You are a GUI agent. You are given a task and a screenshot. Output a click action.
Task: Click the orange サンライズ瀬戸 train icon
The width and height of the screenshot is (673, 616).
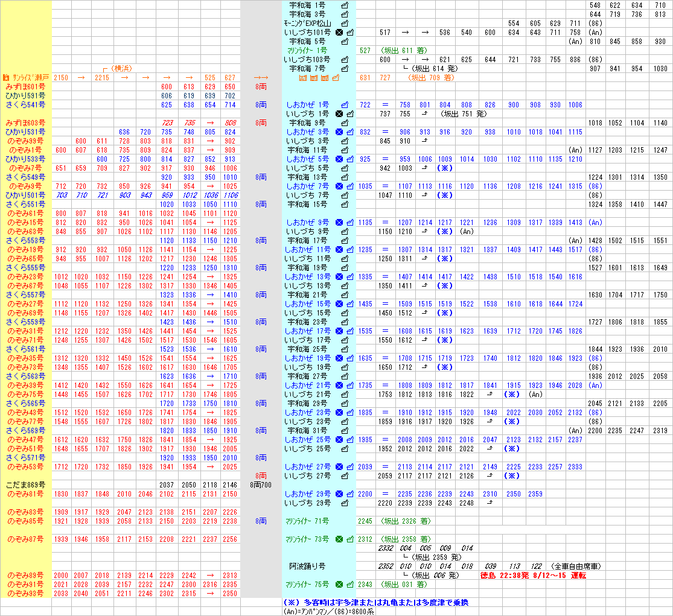(6, 78)
